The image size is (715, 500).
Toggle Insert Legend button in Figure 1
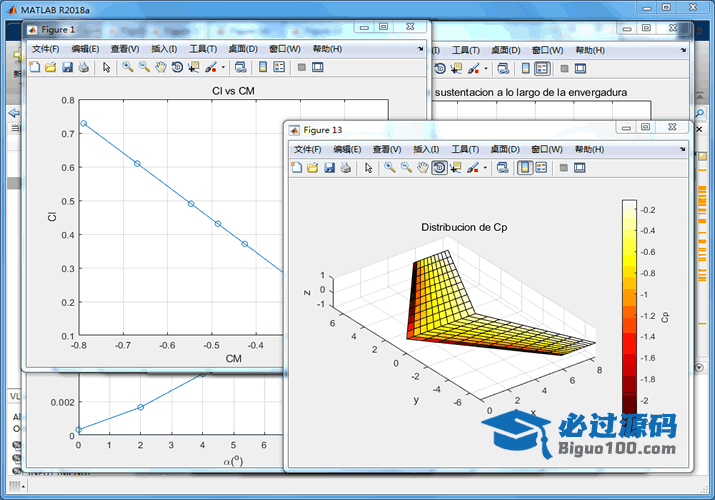coord(279,68)
